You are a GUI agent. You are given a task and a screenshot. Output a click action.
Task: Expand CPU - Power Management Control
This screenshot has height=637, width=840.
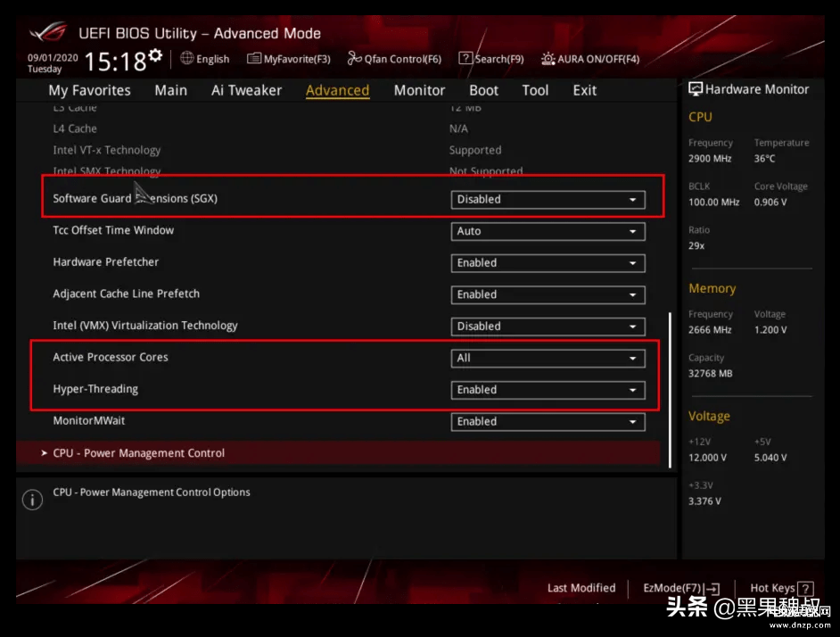coord(338,453)
